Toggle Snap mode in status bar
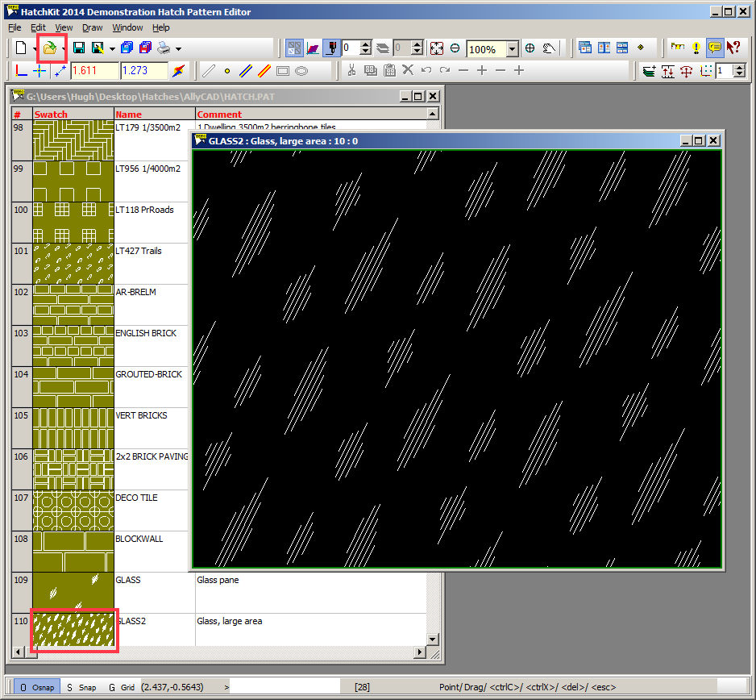 pos(81,687)
